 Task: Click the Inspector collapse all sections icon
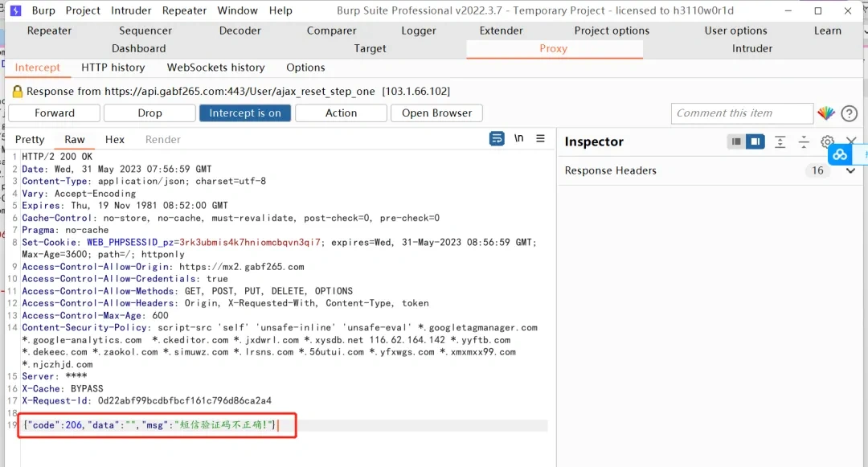click(x=804, y=141)
